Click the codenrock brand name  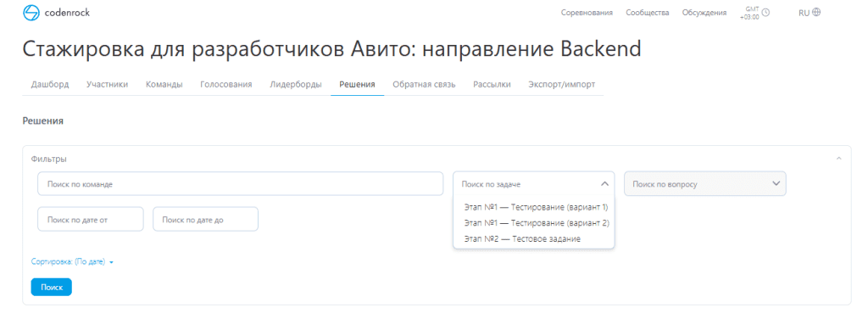[68, 12]
